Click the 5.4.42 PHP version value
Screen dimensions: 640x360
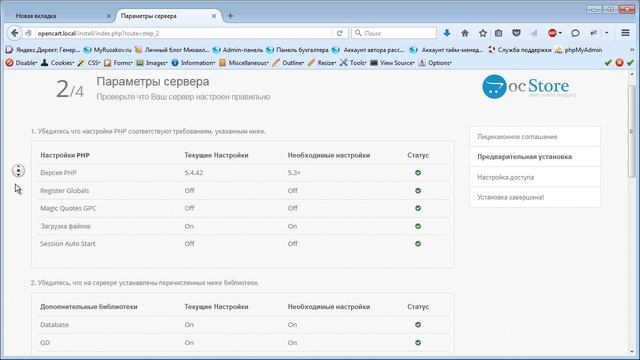[x=193, y=173]
